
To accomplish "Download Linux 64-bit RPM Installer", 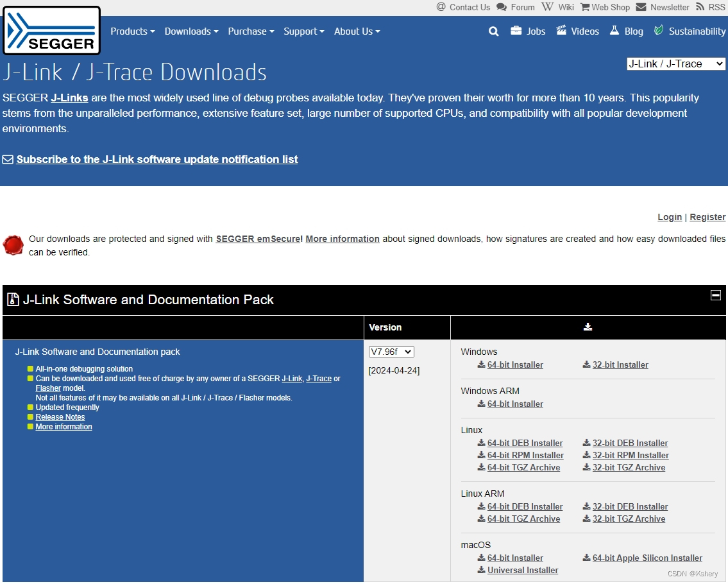I will point(525,455).
